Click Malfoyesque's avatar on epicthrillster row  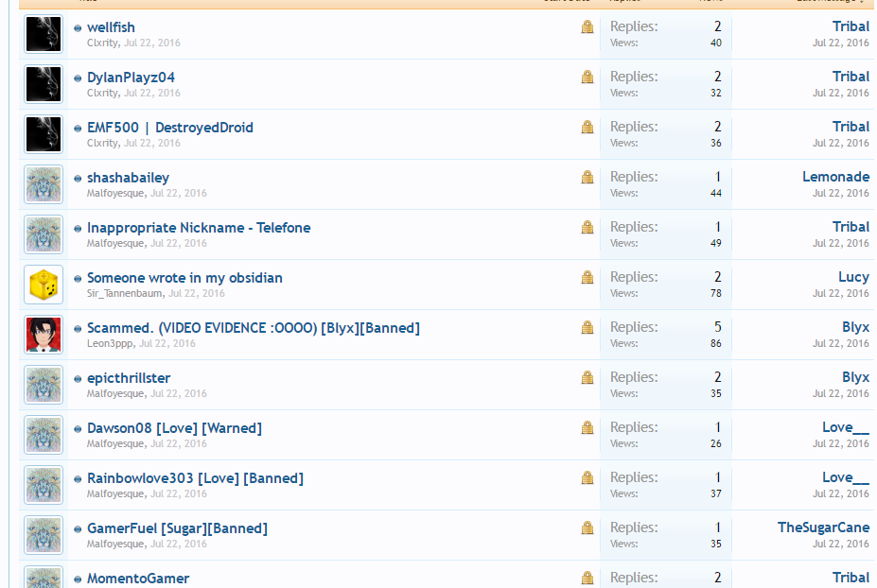(44, 385)
